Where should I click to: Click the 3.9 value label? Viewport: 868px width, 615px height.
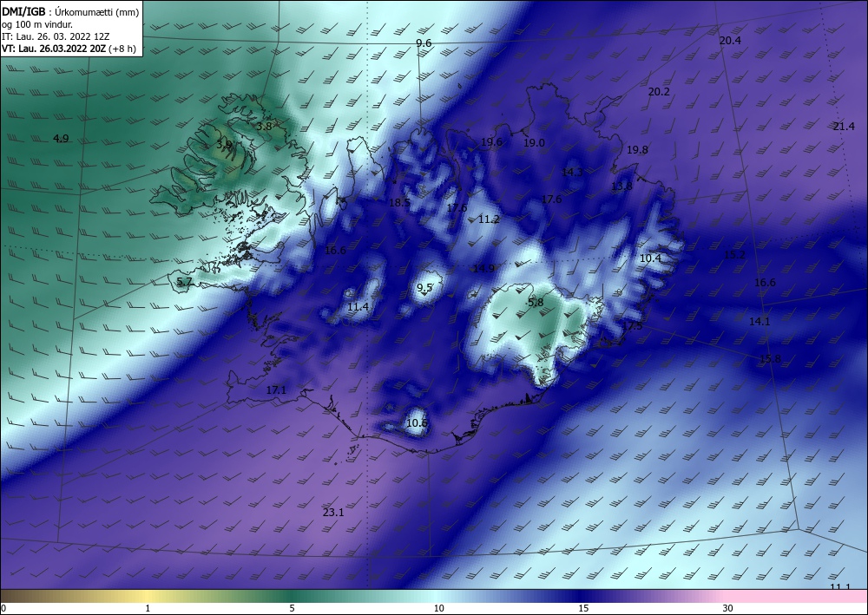pos(224,144)
